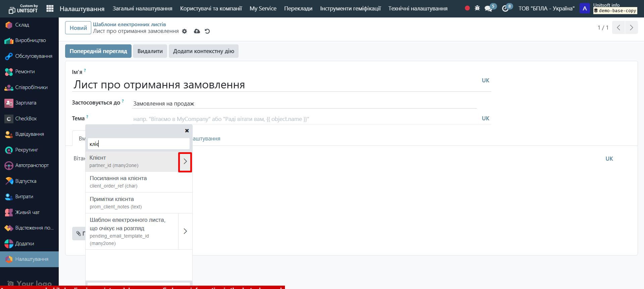
Task: Expand the pending email template field chevron
Action: [x=185, y=231]
